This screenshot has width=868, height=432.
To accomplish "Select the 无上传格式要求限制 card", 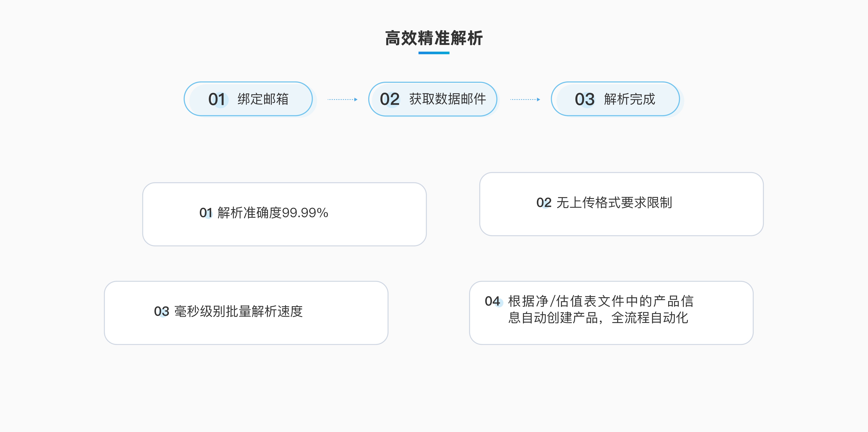I will click(x=621, y=204).
